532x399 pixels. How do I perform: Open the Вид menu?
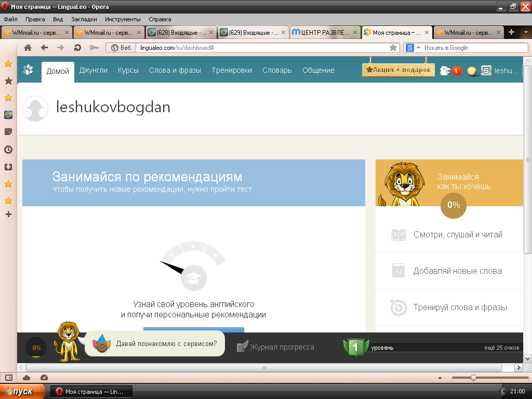(58, 19)
